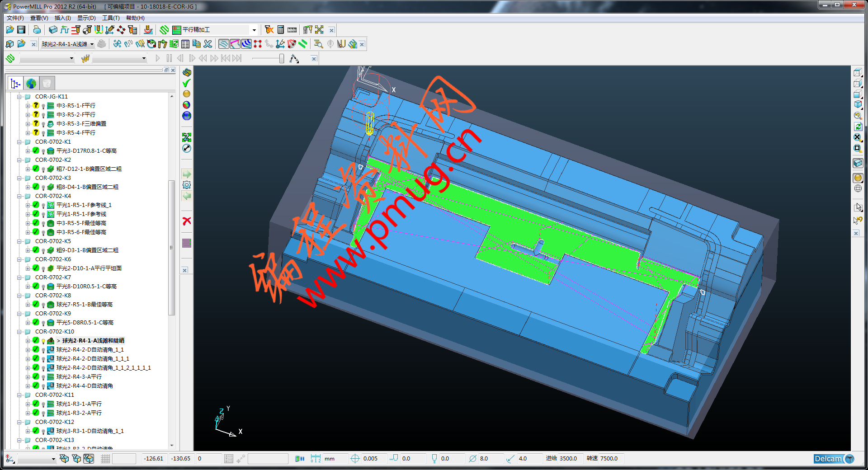Switch to the recycle bin tab in explorer
The image size is (868, 470).
pos(47,83)
